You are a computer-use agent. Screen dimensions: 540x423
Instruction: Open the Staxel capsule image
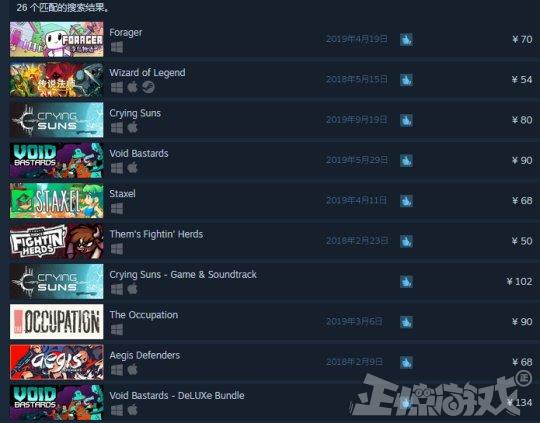(x=56, y=200)
